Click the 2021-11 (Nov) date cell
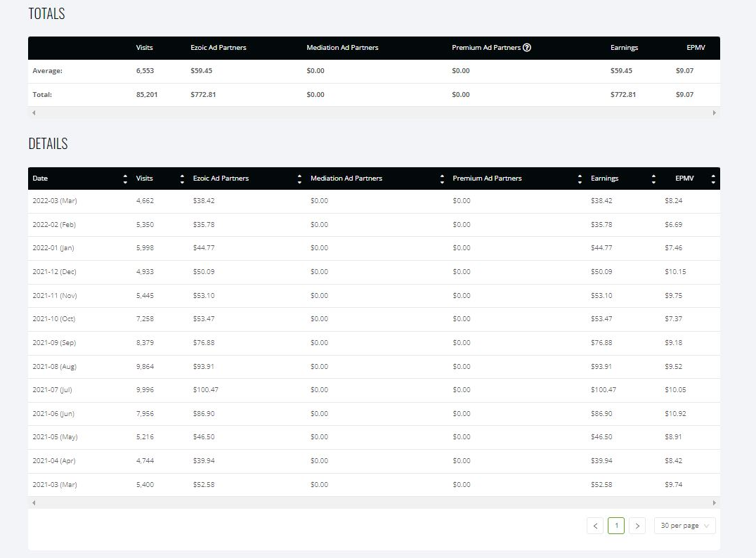Viewport: 756px width, 558px height. (x=55, y=296)
